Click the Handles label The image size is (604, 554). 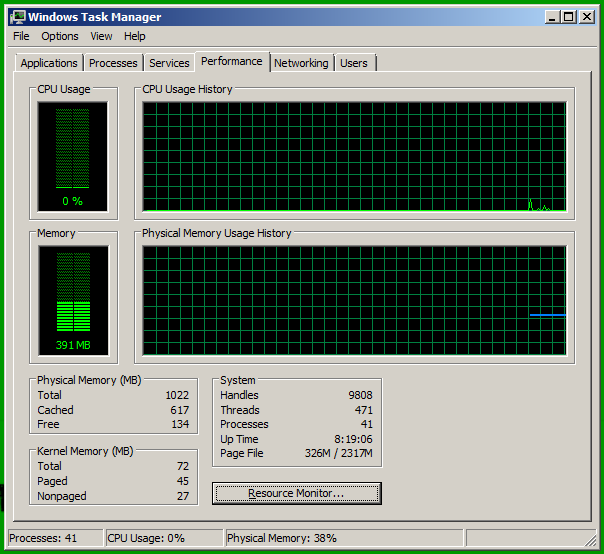(239, 395)
